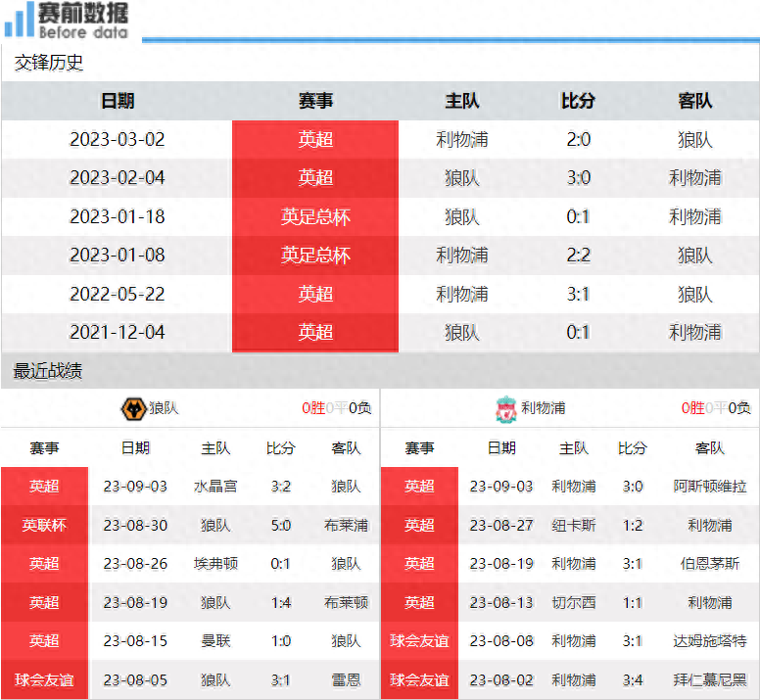The height and width of the screenshot is (700, 760).
Task: Click 球会友谊 cell in the 23-08-05 row
Action: point(44,680)
